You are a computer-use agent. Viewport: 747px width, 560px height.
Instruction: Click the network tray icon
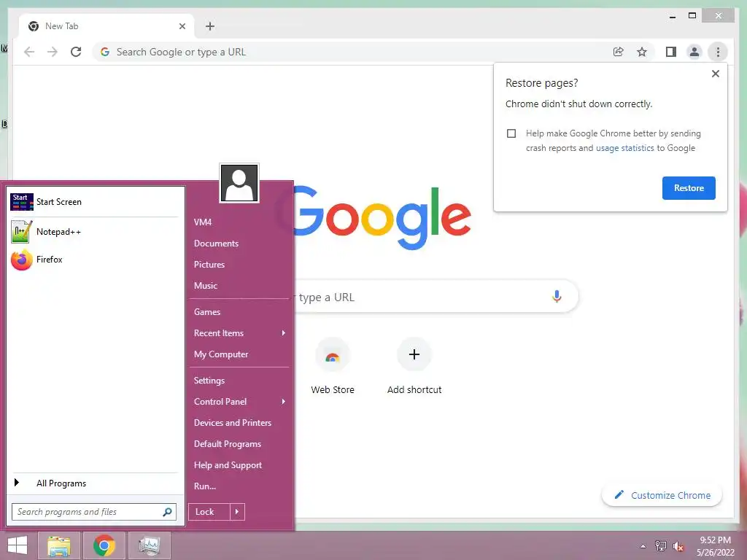click(x=660, y=545)
